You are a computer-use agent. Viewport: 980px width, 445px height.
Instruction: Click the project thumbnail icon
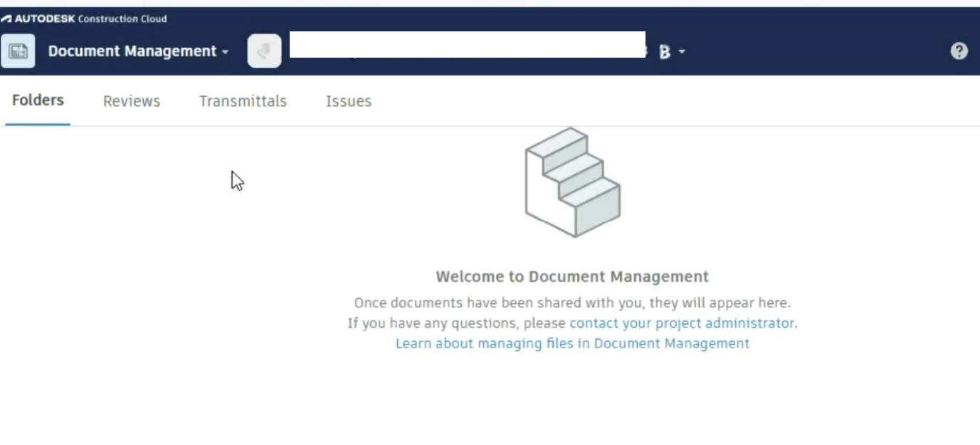coord(264,51)
